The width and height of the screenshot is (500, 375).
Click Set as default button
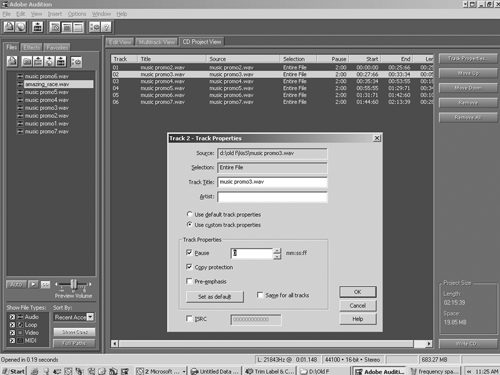tap(215, 297)
